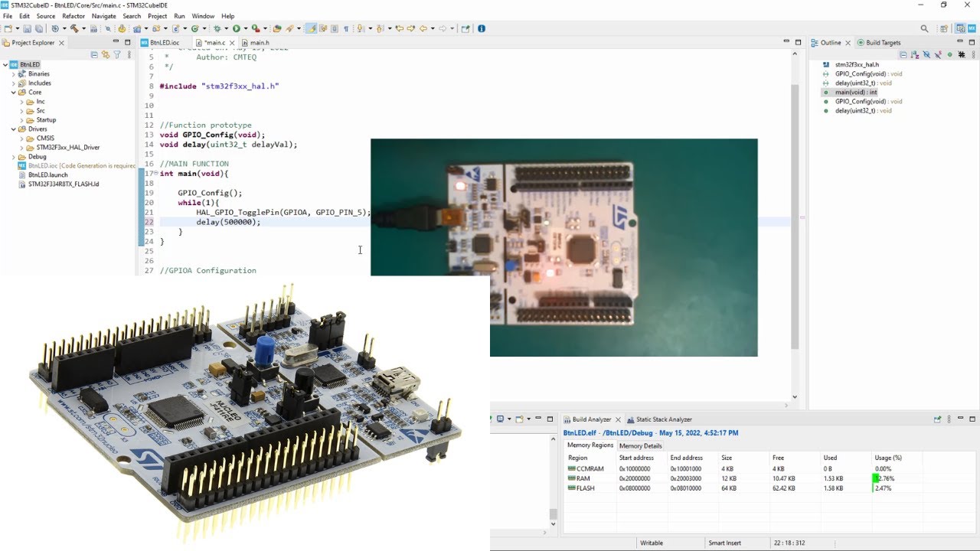Toggle Hide Fields in Outline view

(x=926, y=55)
